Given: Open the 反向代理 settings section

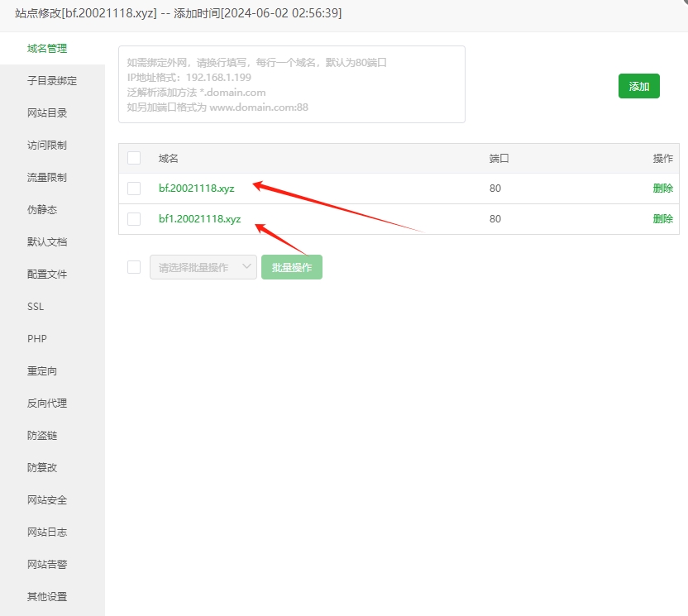Looking at the screenshot, I should point(46,403).
